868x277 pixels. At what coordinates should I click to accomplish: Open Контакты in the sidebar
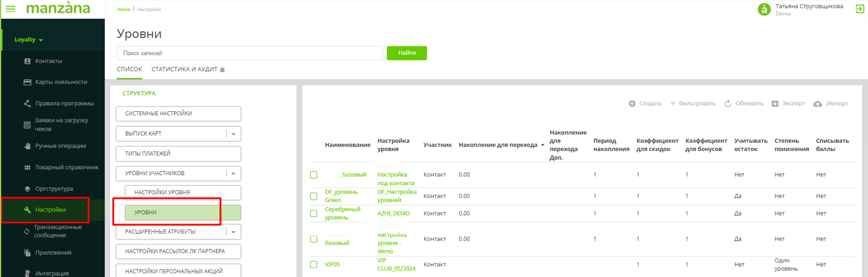tap(49, 61)
